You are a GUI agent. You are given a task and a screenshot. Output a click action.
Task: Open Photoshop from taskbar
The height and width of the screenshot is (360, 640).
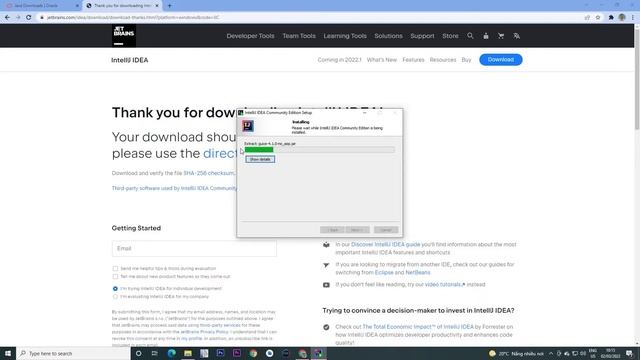220,353
